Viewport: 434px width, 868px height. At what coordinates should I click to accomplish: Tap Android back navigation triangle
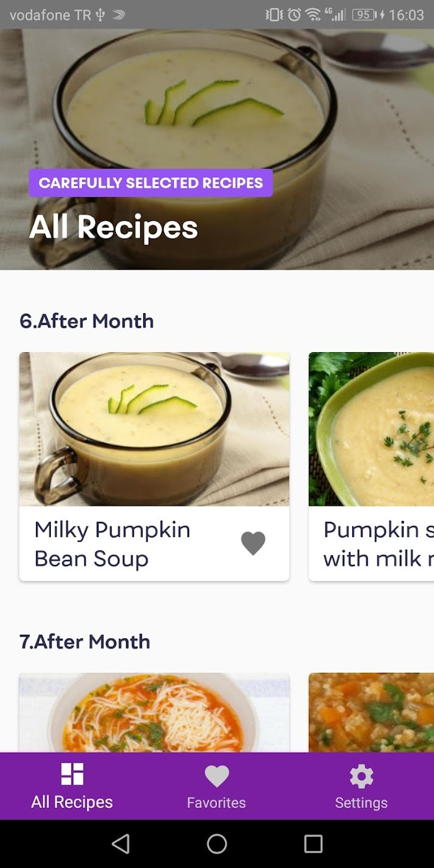[121, 844]
